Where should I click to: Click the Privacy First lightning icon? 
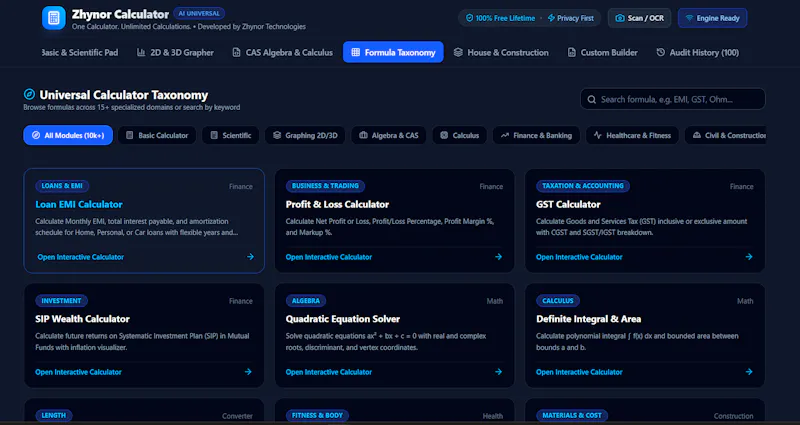click(551, 18)
